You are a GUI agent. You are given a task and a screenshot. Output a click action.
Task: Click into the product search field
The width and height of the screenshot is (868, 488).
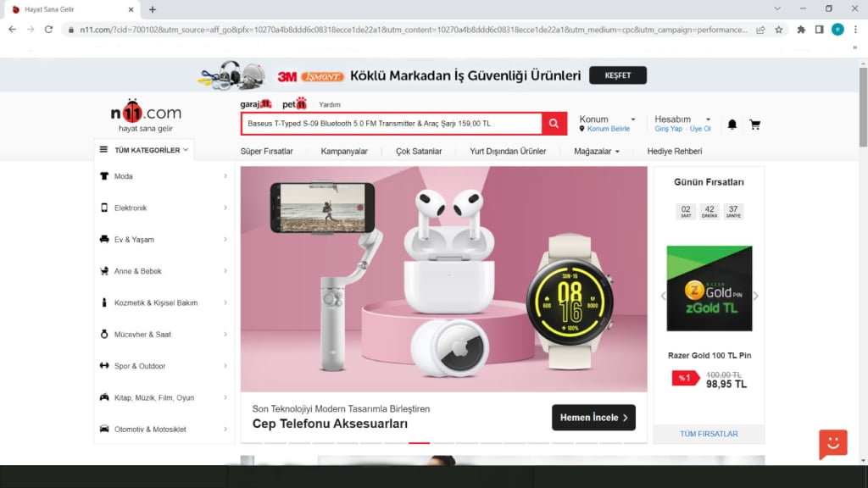click(x=390, y=124)
